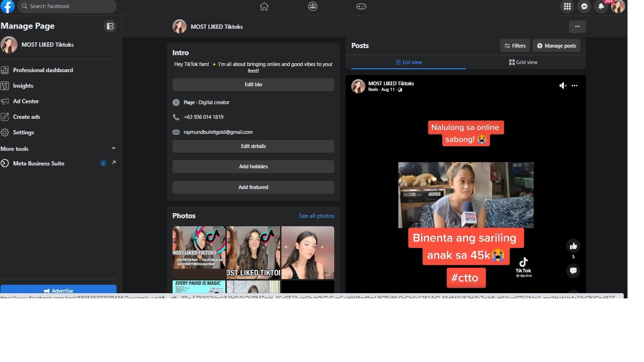Click the raymundbulletgold@gmail.com email text
The image size is (644, 362).
tap(218, 132)
